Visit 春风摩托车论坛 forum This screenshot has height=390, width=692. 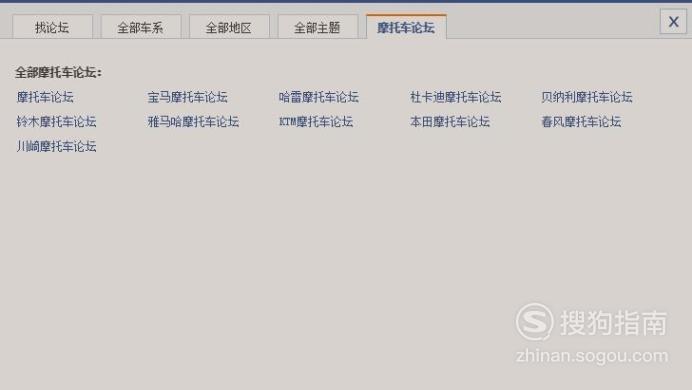coord(581,122)
